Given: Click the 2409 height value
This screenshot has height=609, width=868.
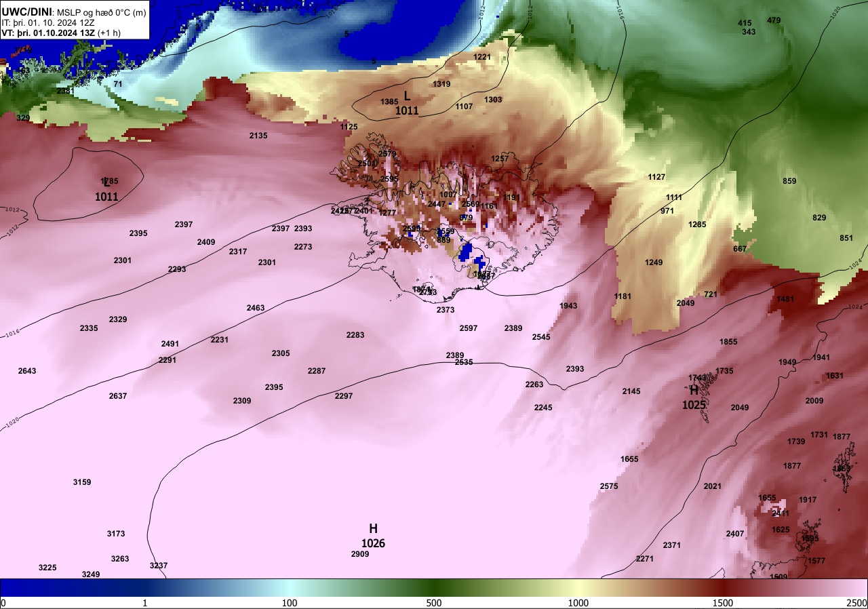Looking at the screenshot, I should pos(206,242).
